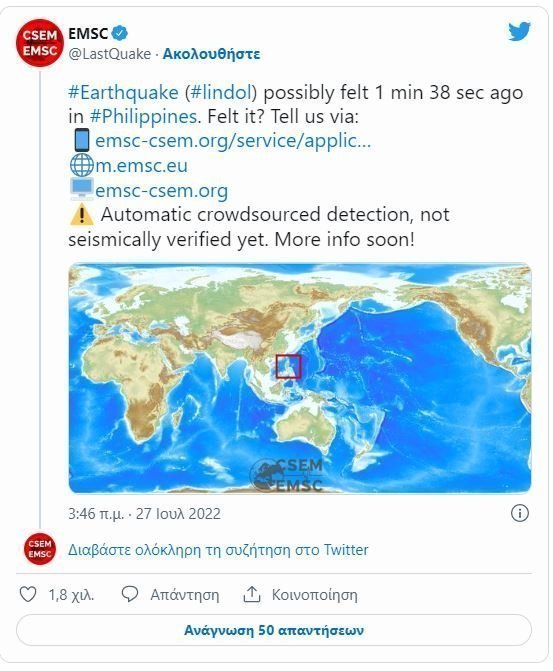Viewport: 553px width, 671px height.
Task: Read the full conversation on Twitter
Action: click(x=218, y=549)
